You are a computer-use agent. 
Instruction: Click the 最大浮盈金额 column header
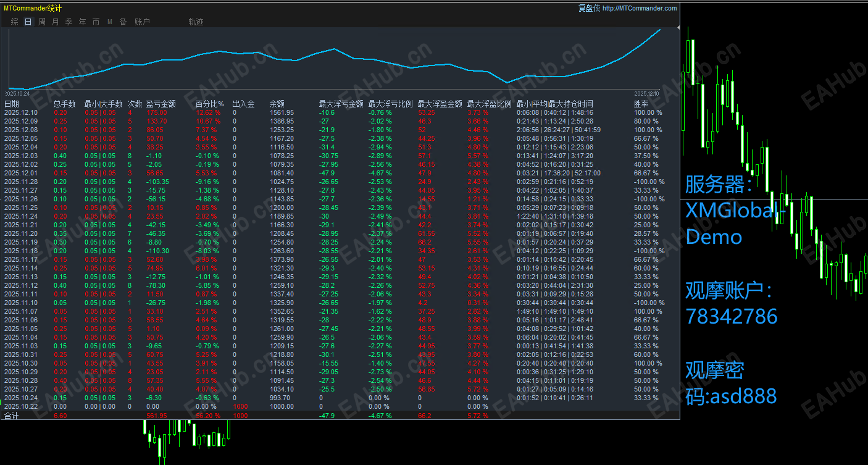pos(440,104)
